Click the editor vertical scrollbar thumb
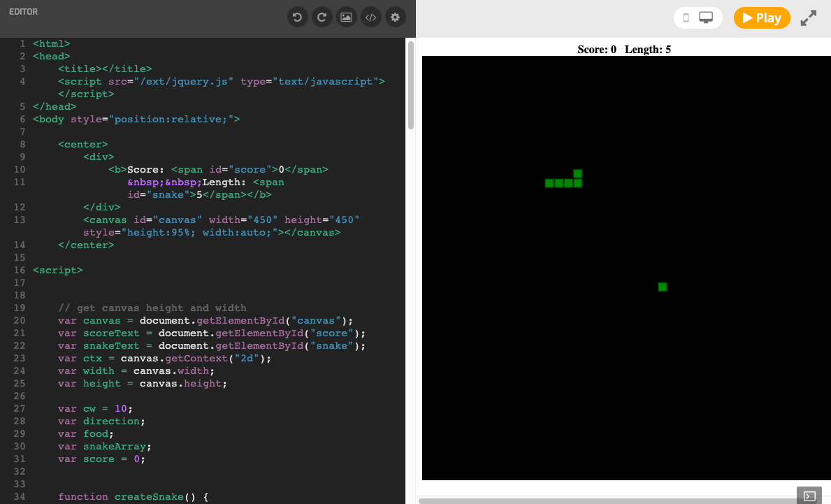 pyautogui.click(x=411, y=85)
